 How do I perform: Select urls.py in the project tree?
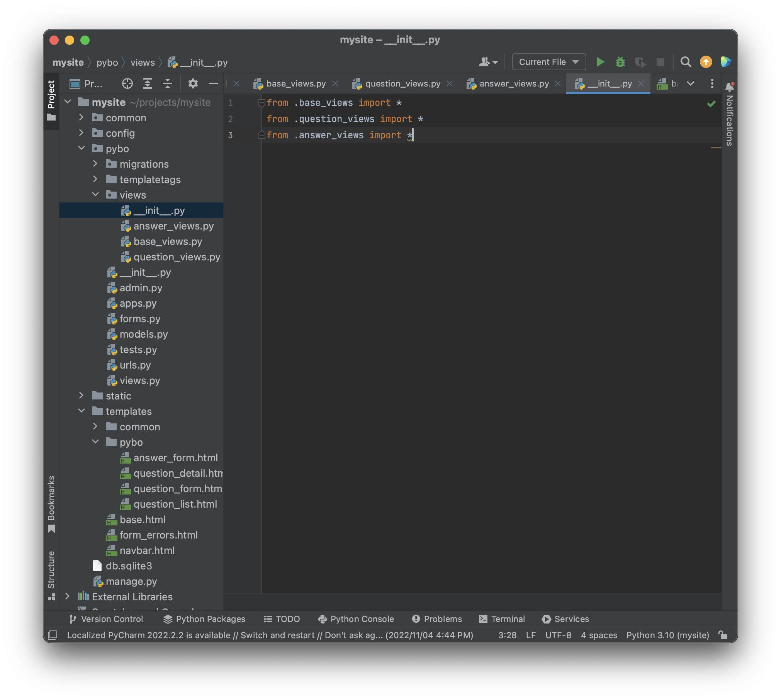tap(135, 365)
